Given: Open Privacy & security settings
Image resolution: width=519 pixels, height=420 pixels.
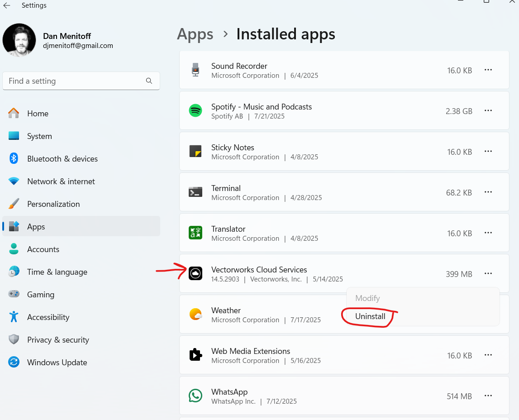Looking at the screenshot, I should (58, 340).
